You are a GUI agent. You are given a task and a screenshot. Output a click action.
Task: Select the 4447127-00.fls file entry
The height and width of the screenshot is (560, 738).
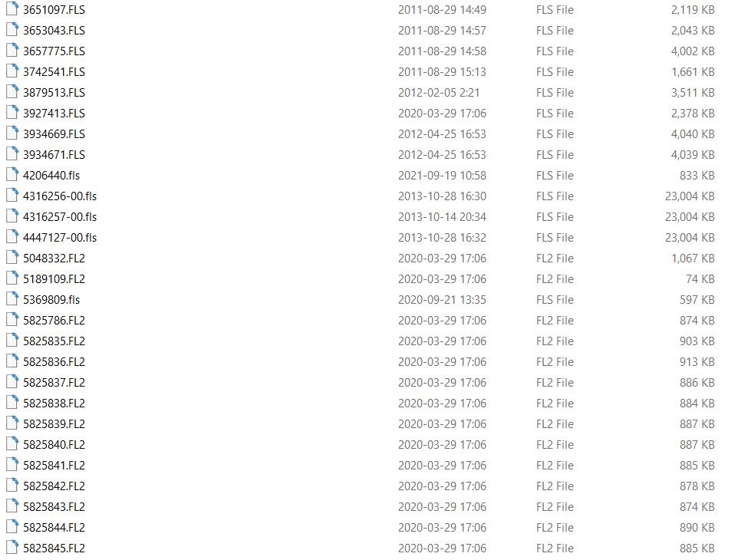point(60,238)
